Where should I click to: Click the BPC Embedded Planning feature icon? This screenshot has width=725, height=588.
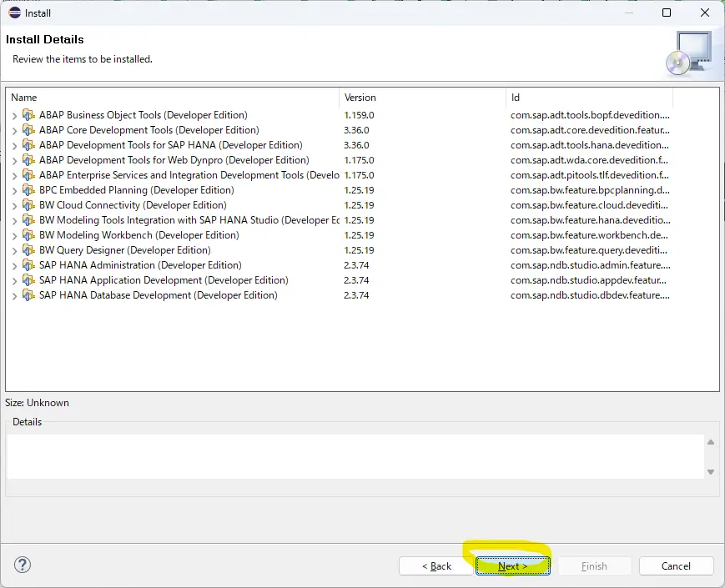coord(28,190)
